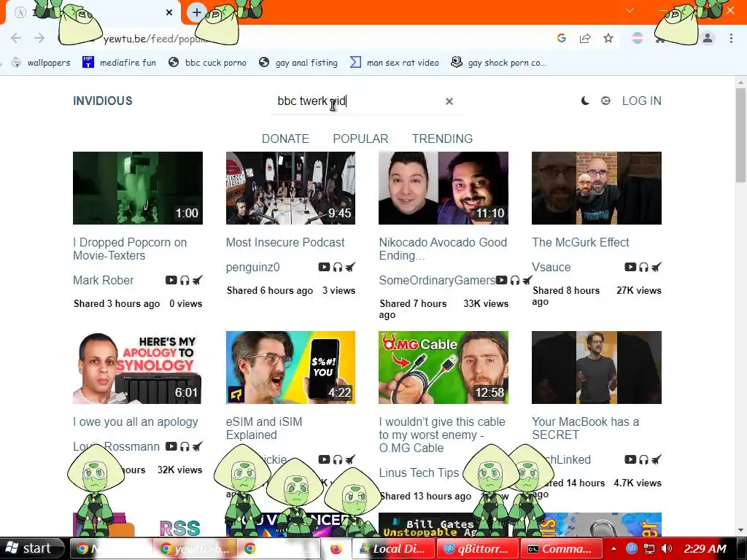Open 'Your MacBook has a SECRET' title
The height and width of the screenshot is (560, 747).
click(x=585, y=428)
